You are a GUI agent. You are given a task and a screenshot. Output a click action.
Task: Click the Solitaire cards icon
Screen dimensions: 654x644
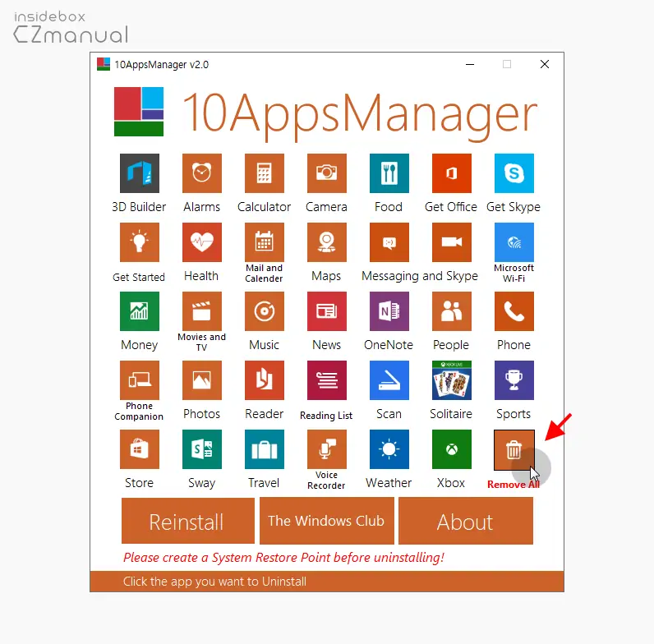pos(452,380)
